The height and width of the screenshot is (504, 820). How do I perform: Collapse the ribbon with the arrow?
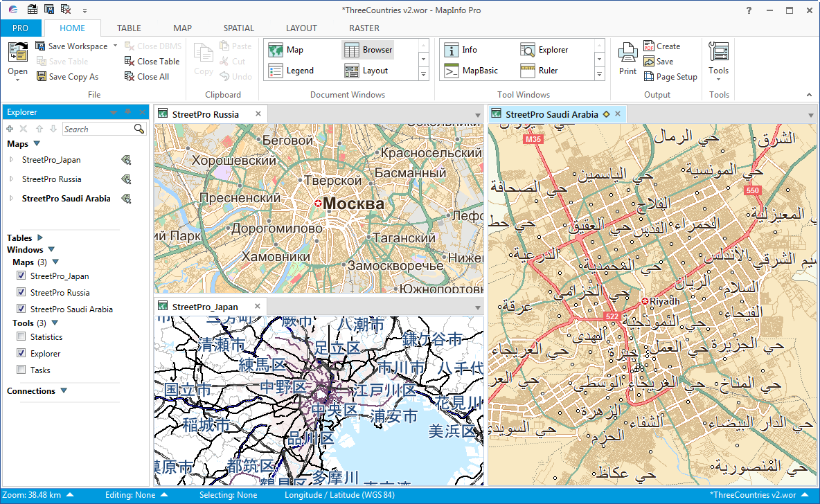point(809,95)
